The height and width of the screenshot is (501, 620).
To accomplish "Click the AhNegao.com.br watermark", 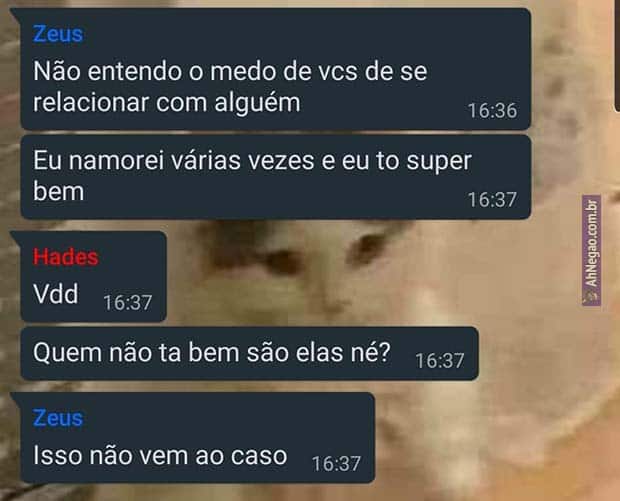I will click(591, 250).
